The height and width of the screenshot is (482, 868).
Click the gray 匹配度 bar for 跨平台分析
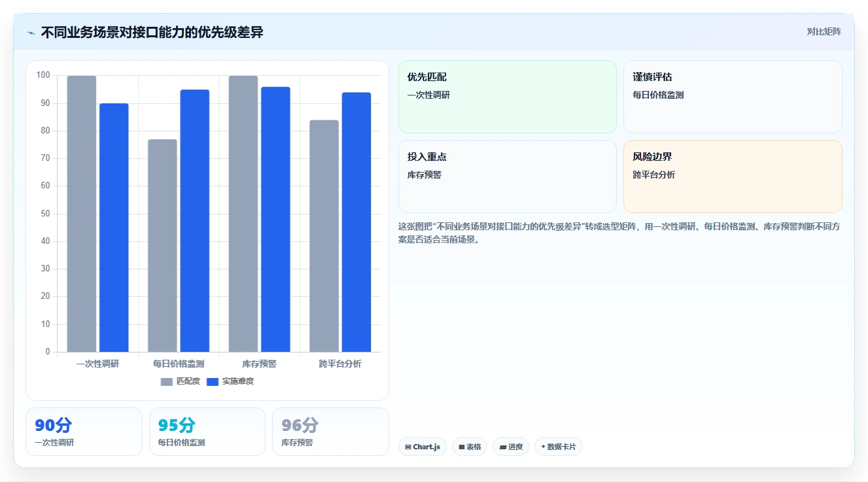[x=324, y=236]
